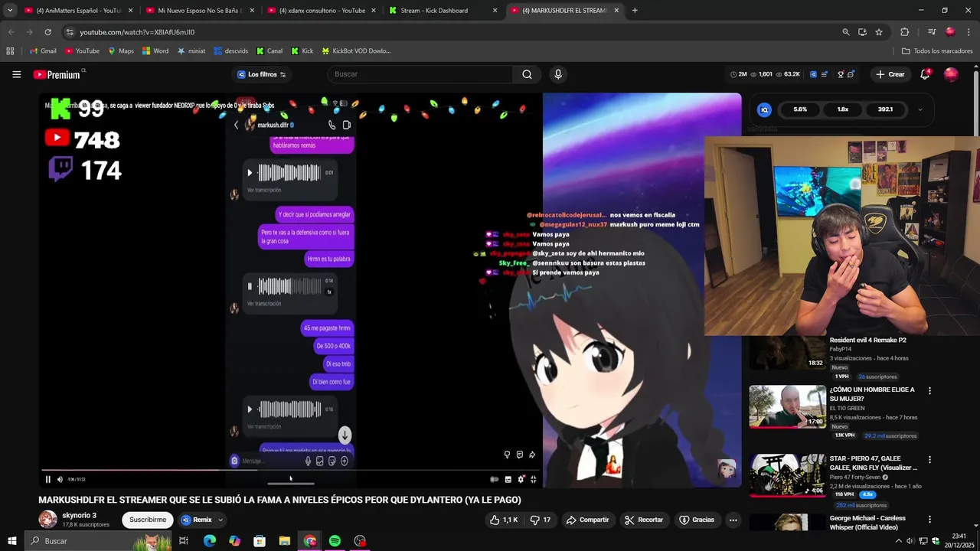Open the tab search dropdown arrow
Screen dimensions: 980x551
click(x=9, y=11)
